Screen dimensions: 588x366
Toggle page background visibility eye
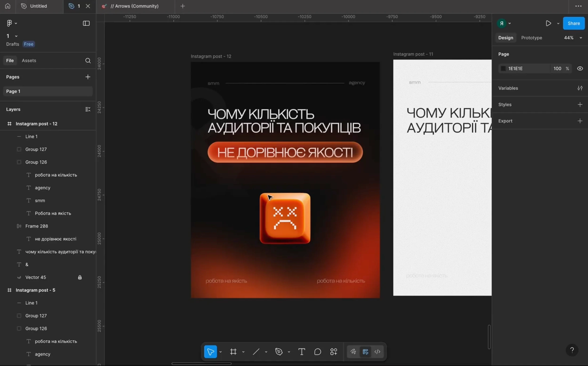580,68
